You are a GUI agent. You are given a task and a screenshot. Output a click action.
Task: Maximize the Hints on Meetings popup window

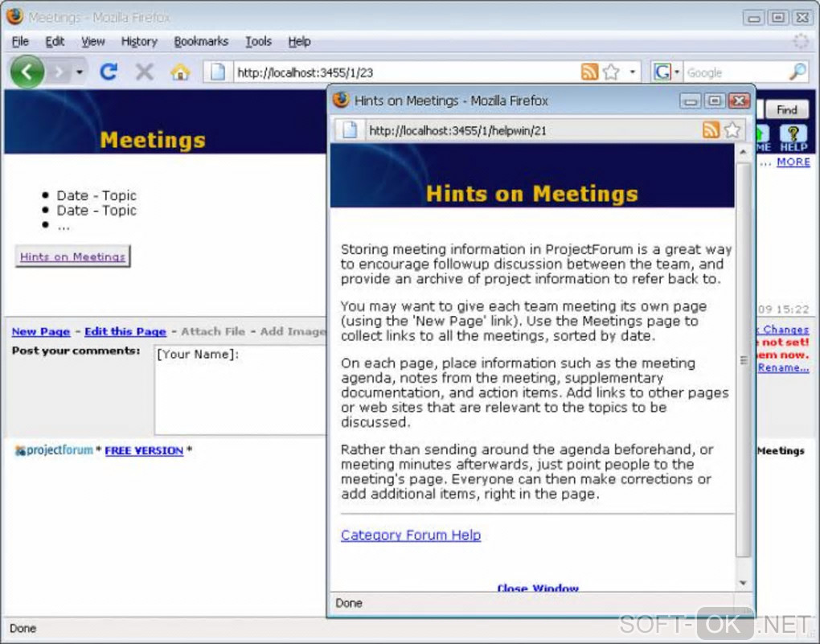715,100
